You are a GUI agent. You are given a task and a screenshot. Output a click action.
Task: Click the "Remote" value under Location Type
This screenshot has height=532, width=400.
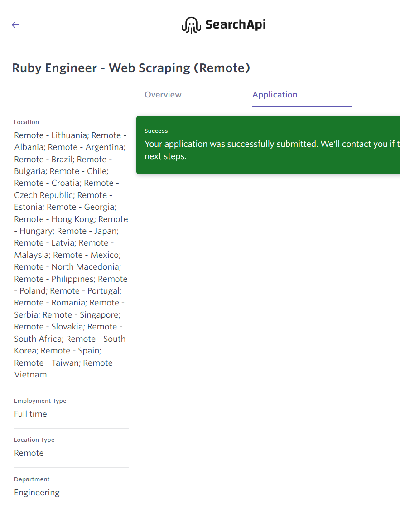pos(29,453)
